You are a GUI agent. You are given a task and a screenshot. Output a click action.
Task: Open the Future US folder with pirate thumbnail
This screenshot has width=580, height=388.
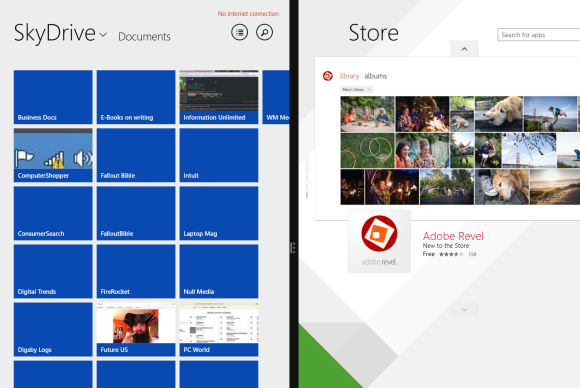pyautogui.click(x=136, y=329)
